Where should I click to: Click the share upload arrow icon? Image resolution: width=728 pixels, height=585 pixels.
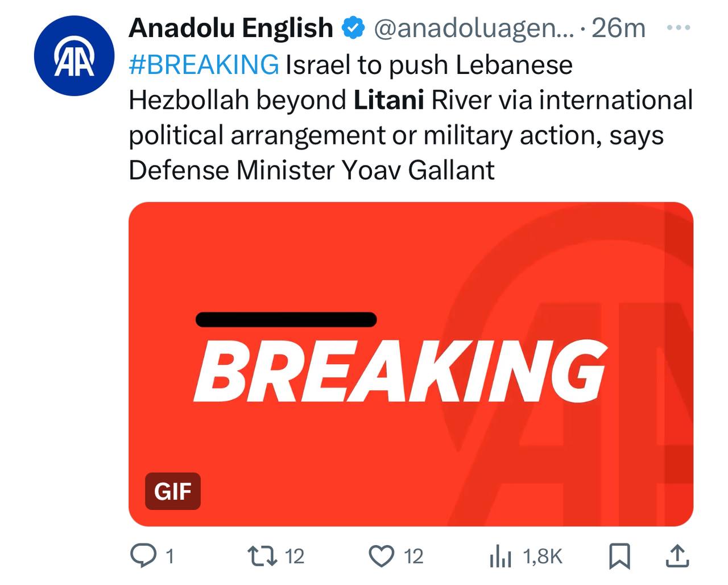pyautogui.click(x=677, y=556)
